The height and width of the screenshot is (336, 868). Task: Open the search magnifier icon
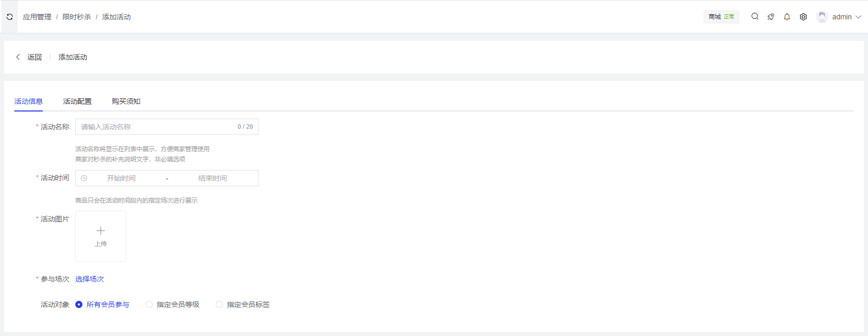[755, 16]
